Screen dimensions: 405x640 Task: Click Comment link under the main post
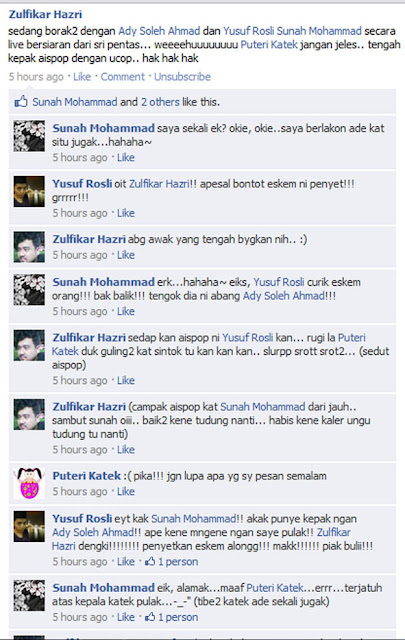pyautogui.click(x=122, y=77)
